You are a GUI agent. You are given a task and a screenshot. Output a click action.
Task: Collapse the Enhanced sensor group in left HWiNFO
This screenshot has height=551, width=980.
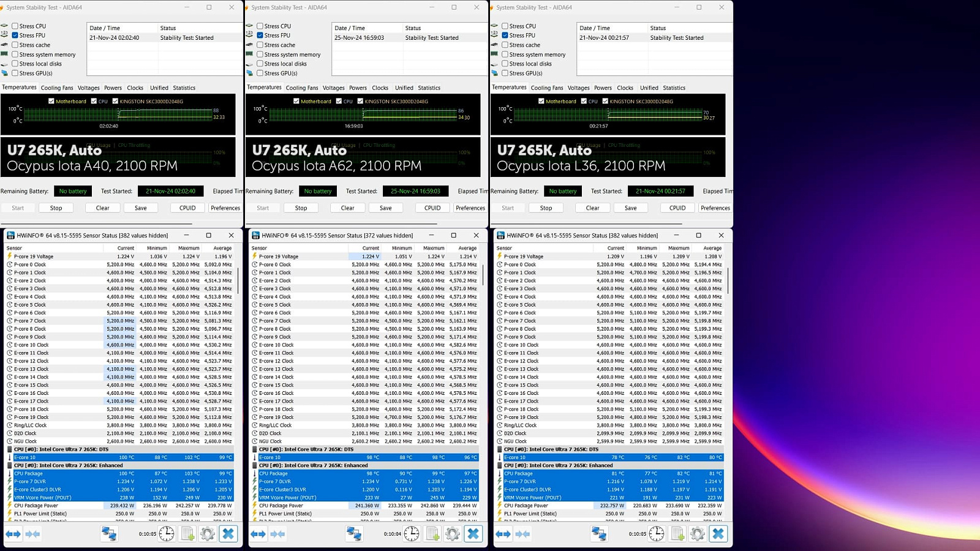tap(10, 465)
